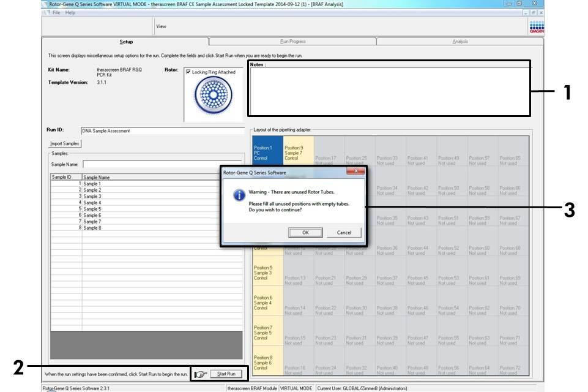Image resolution: width=588 pixels, height=392 pixels.
Task: Click Position 8 Sample 6 Control cell
Action: click(x=268, y=361)
